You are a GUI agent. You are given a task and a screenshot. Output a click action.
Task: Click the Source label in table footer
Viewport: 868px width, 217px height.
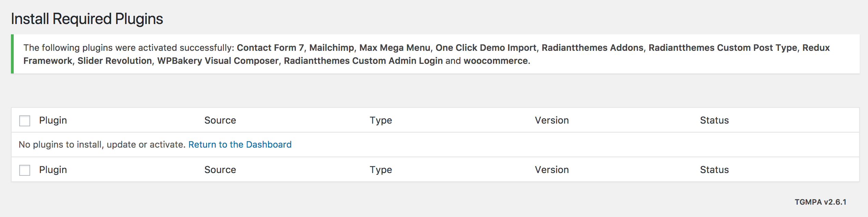coord(220,170)
